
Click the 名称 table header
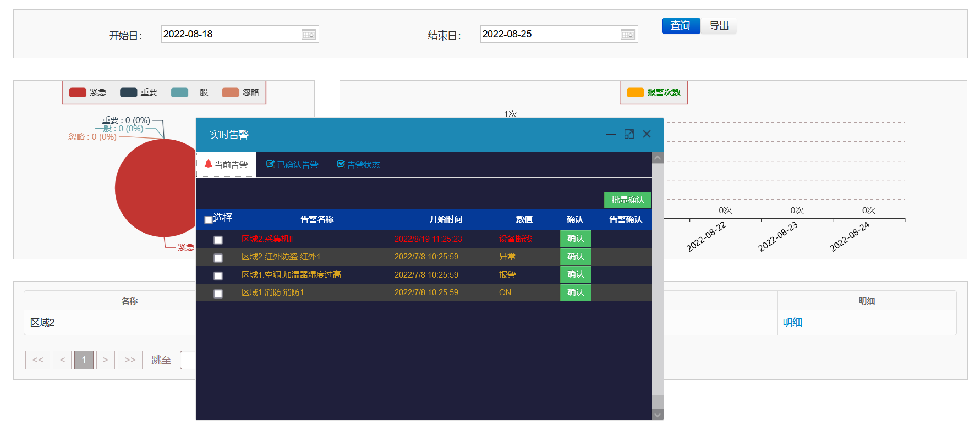[x=129, y=301]
